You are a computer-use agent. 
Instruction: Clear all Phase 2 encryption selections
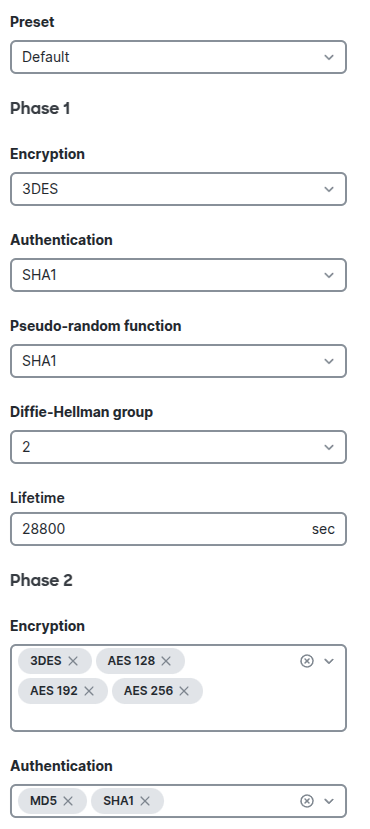(307, 661)
